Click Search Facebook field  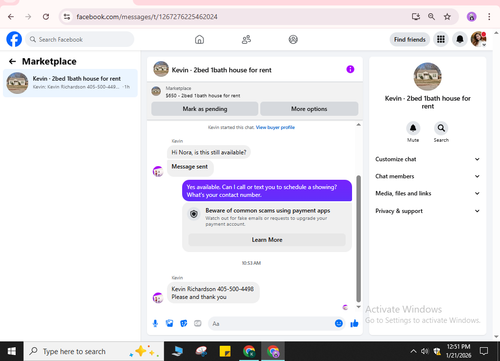pos(79,39)
